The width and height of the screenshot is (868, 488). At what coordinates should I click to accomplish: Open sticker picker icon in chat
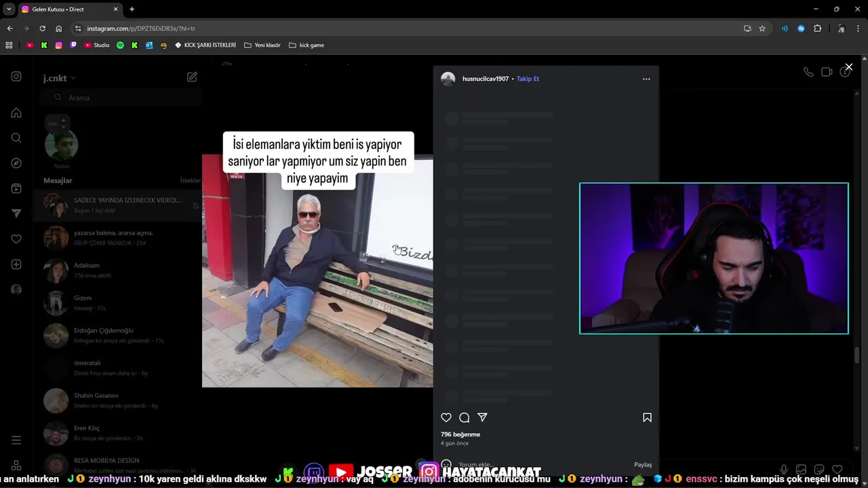coord(819,469)
